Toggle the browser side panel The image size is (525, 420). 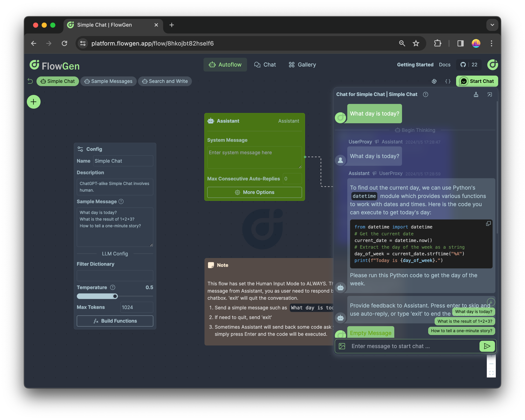click(460, 43)
